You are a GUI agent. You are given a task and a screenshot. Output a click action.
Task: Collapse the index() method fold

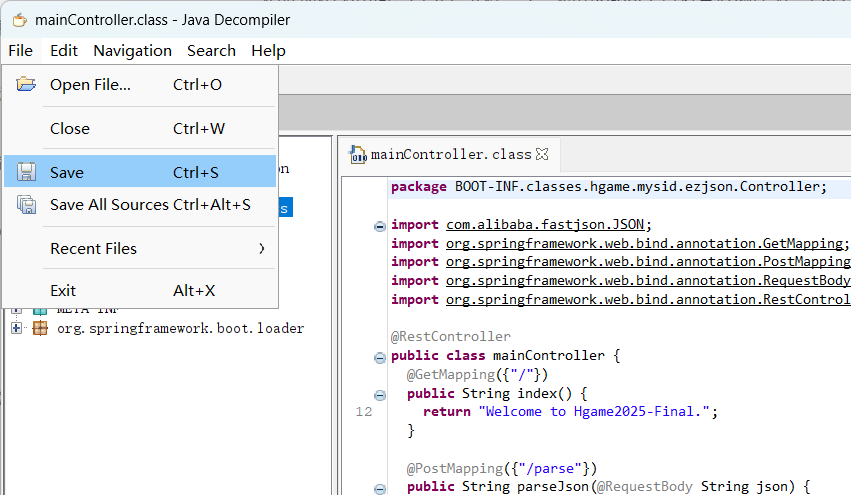(x=380, y=395)
